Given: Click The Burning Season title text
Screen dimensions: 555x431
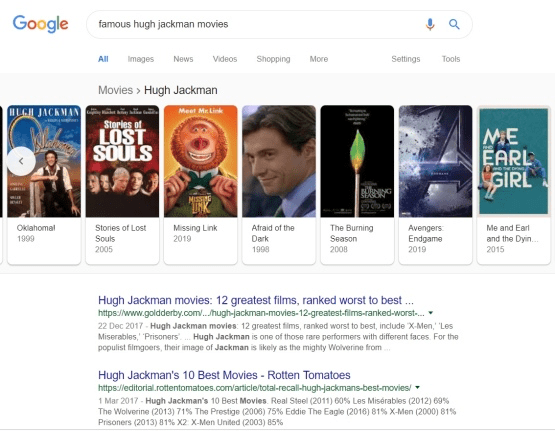Looking at the screenshot, I should [x=351, y=234].
